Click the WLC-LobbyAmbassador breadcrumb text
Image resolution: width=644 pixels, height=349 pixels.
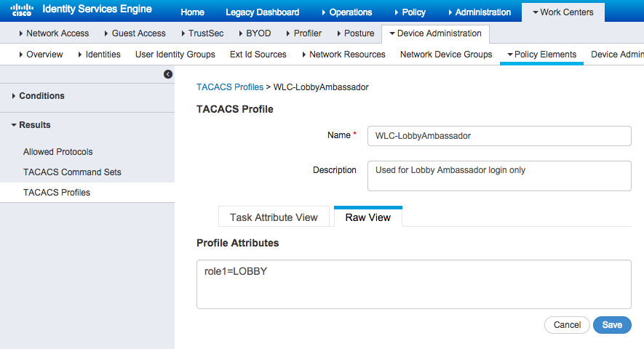[321, 87]
